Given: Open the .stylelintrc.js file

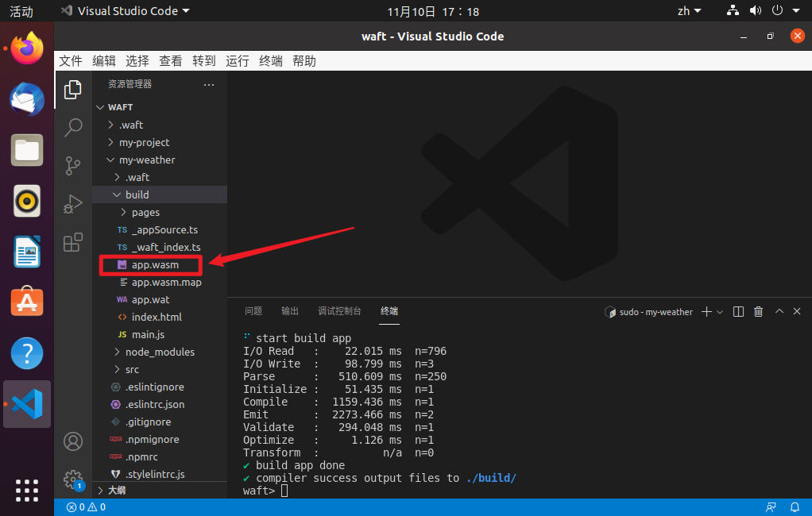Looking at the screenshot, I should point(160,474).
